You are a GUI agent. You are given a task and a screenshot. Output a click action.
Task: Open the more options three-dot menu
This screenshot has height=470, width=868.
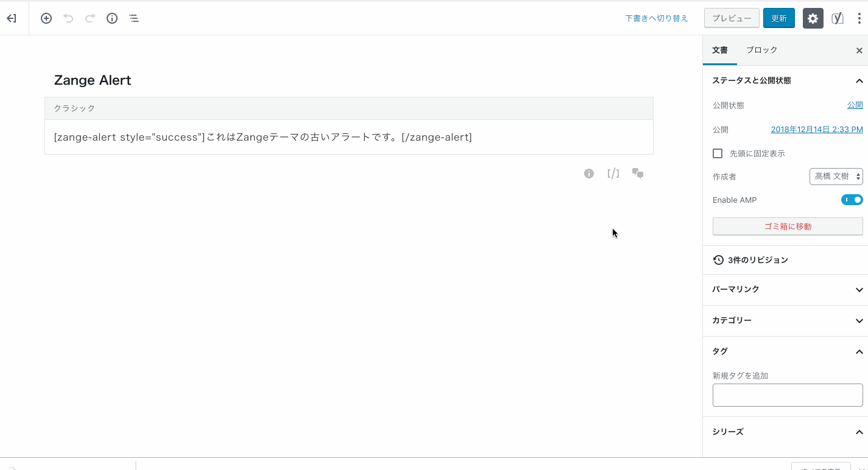point(859,18)
